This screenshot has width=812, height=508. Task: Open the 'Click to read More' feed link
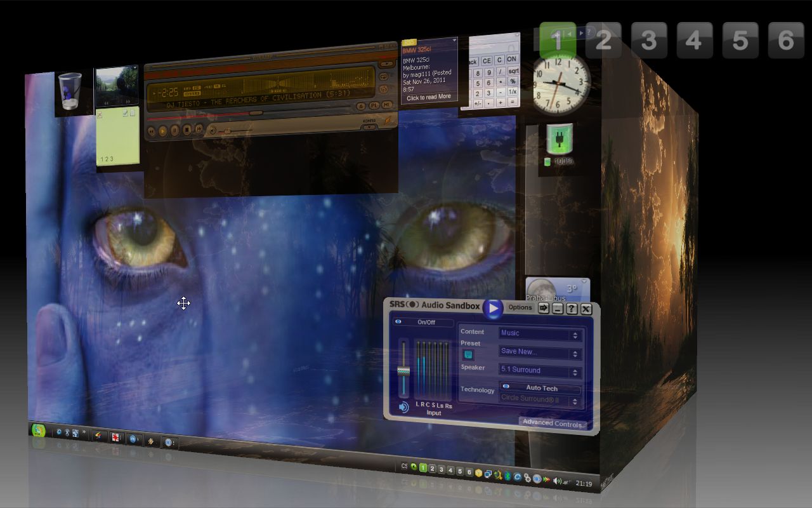[429, 97]
